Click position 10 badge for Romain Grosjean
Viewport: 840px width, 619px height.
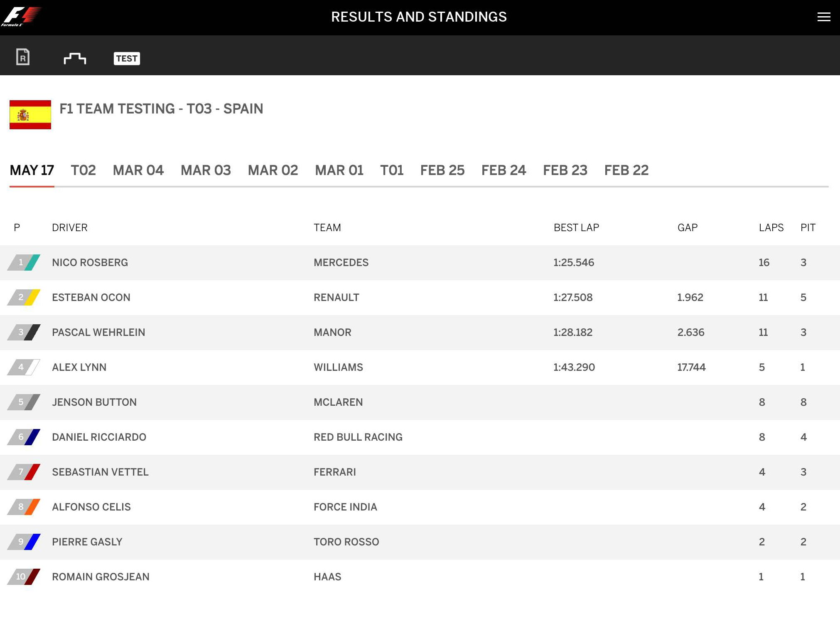pyautogui.click(x=24, y=577)
